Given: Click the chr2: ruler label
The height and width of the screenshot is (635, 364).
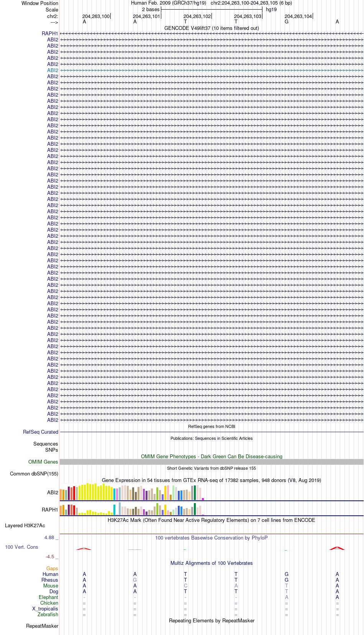Looking at the screenshot, I should 53,16.
